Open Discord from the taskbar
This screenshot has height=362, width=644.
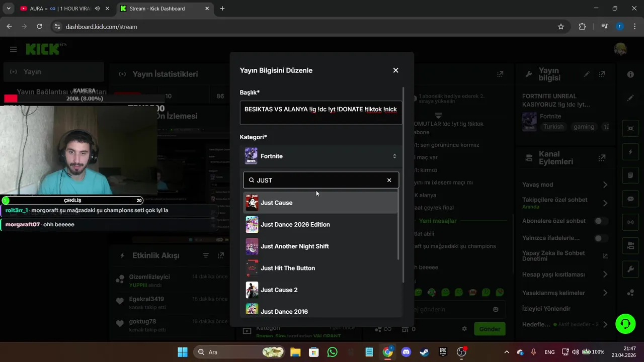coord(406,352)
